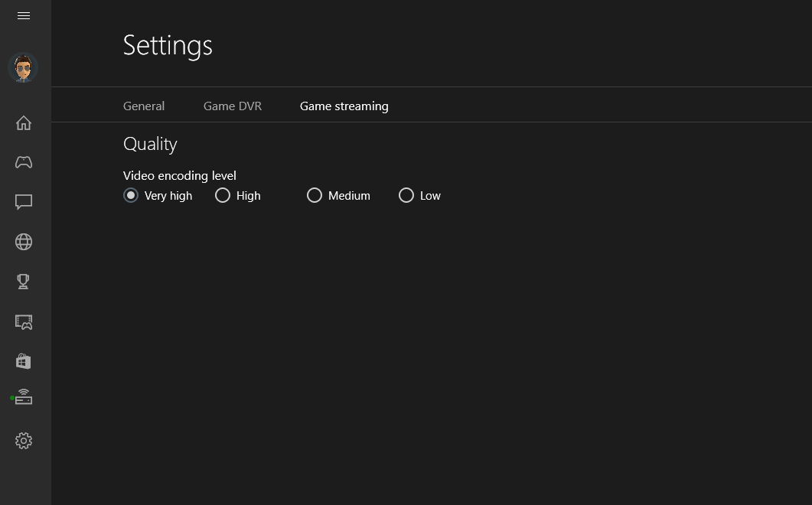
Task: Open the Store shopping bag icon
Action: coord(23,361)
